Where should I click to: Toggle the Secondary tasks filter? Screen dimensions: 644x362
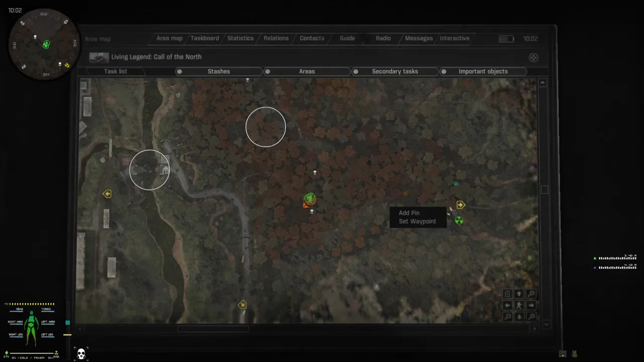395,71
